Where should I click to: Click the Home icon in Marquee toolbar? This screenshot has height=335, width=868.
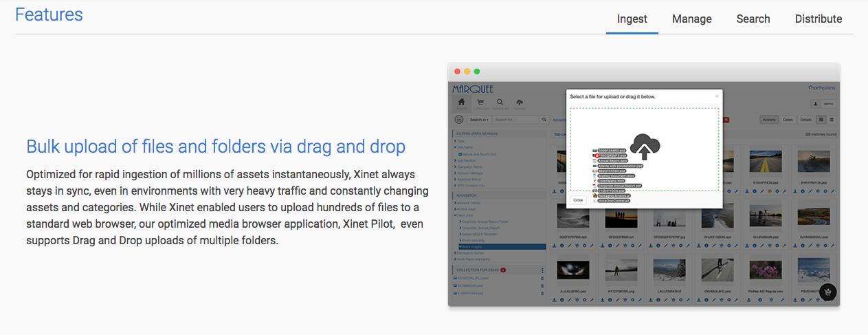[461, 104]
